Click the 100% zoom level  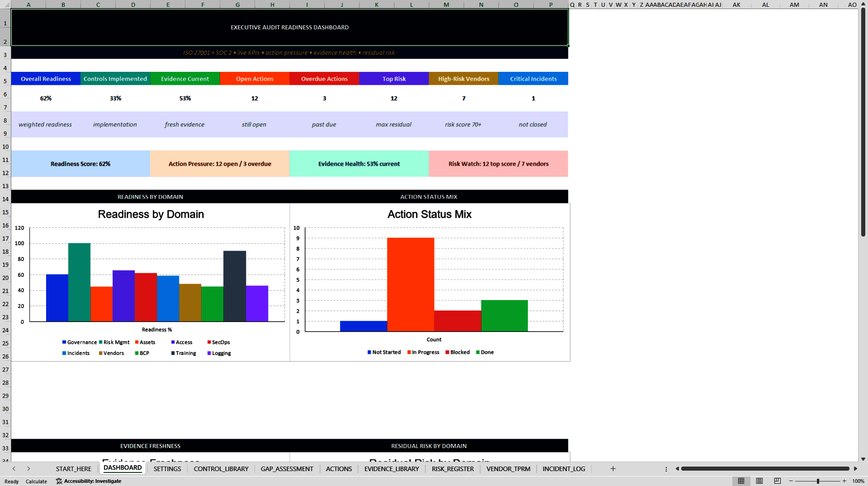tap(858, 481)
